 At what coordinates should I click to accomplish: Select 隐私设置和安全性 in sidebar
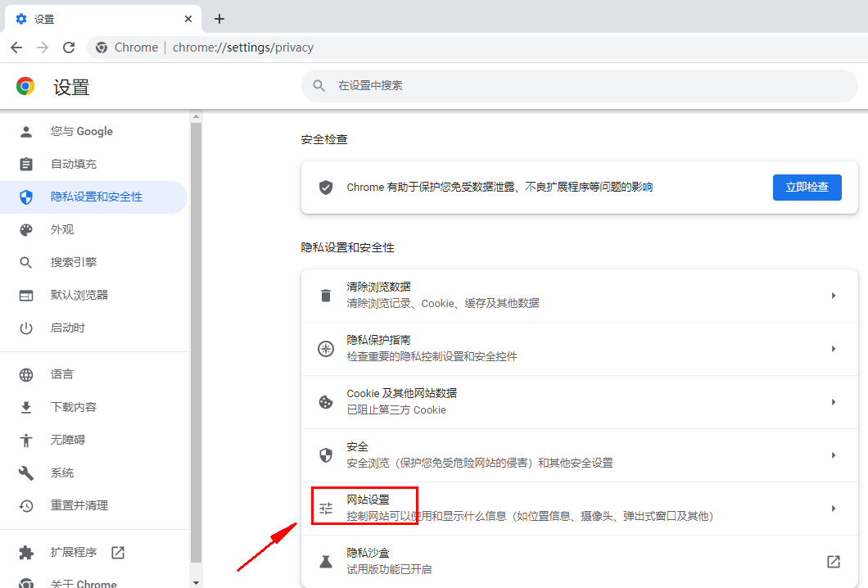[x=93, y=197]
